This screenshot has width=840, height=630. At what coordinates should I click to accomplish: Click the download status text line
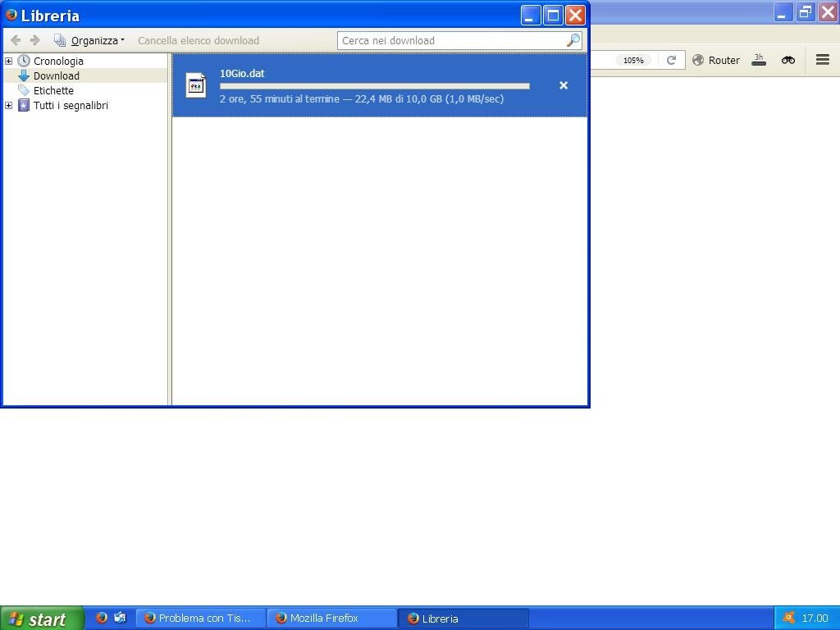coord(362,98)
